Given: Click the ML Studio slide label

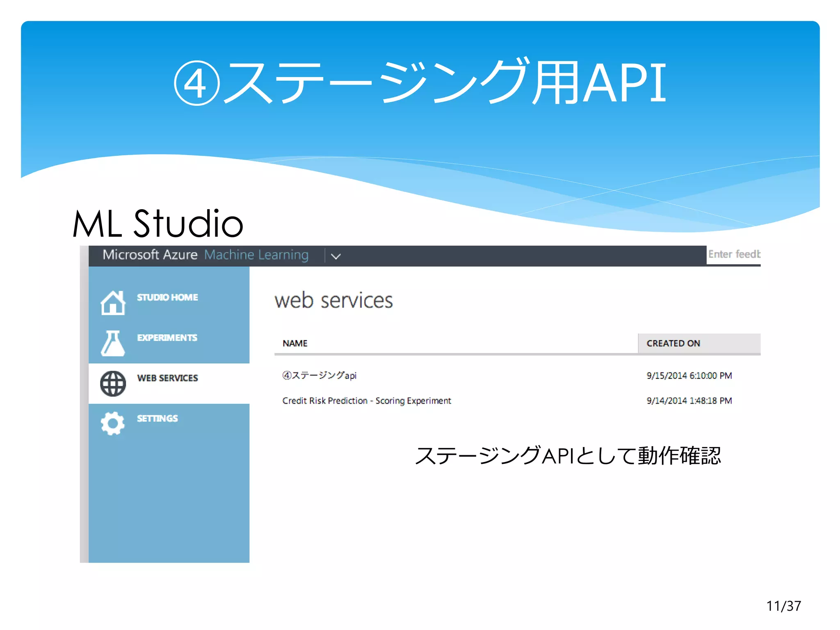Looking at the screenshot, I should pyautogui.click(x=158, y=224).
